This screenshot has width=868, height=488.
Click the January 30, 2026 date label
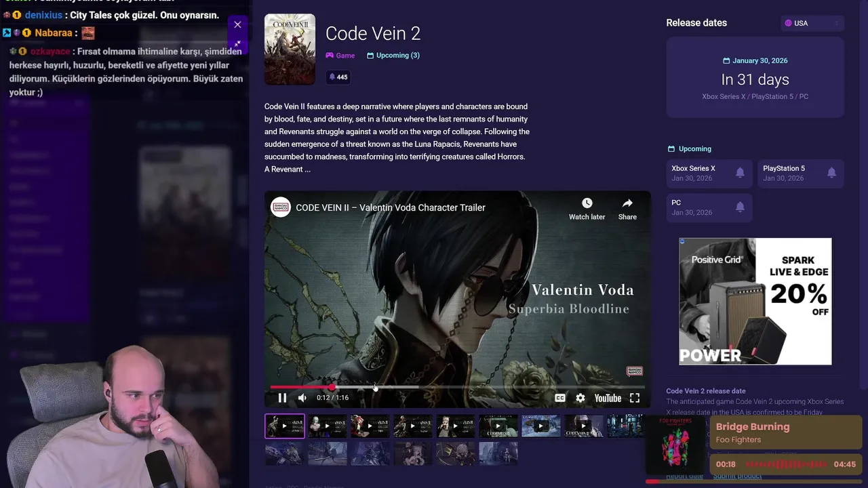pyautogui.click(x=760, y=61)
